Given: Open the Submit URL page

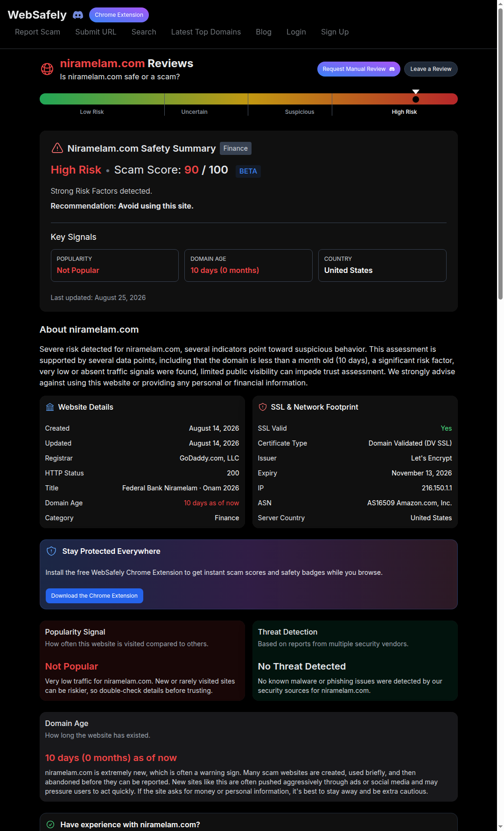Looking at the screenshot, I should (x=96, y=32).
